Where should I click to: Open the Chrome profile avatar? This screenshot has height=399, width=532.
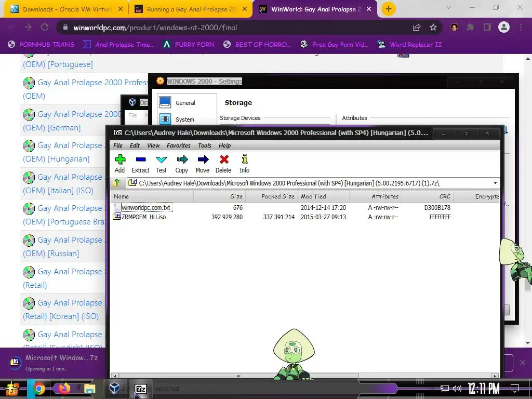(504, 27)
